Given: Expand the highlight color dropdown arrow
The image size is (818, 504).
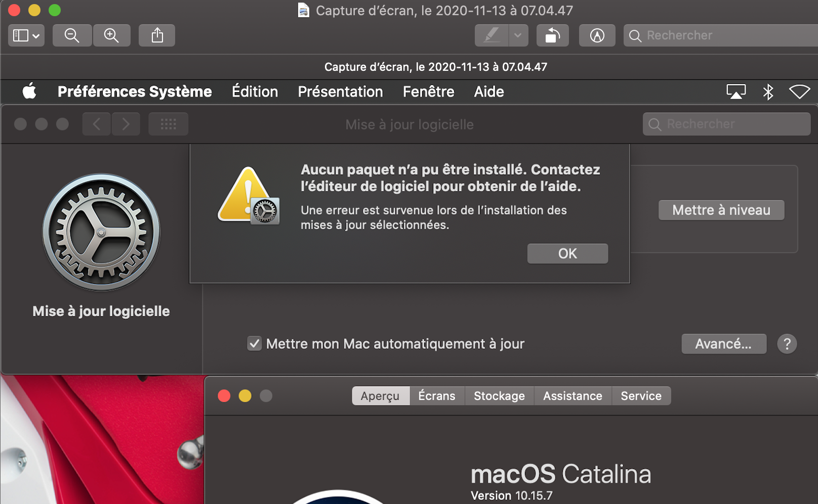Looking at the screenshot, I should click(518, 35).
